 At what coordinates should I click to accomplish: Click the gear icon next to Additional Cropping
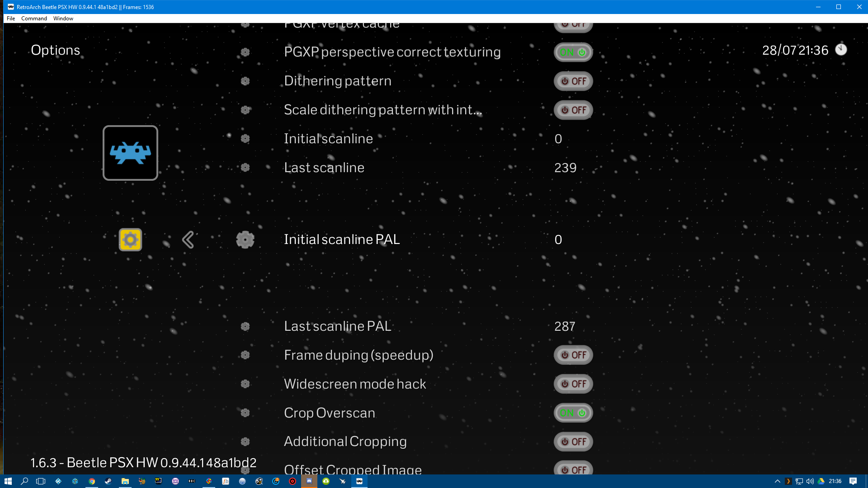pos(245,442)
